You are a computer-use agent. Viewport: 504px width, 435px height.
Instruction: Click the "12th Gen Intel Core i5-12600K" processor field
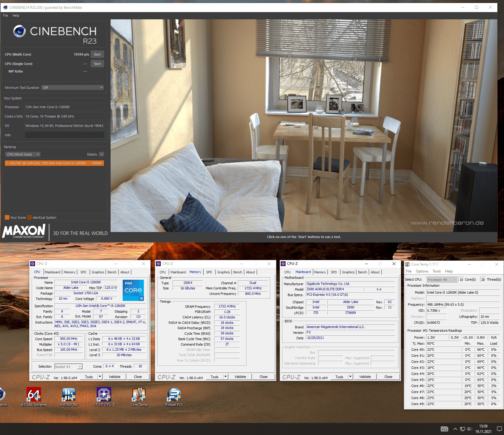point(64,107)
